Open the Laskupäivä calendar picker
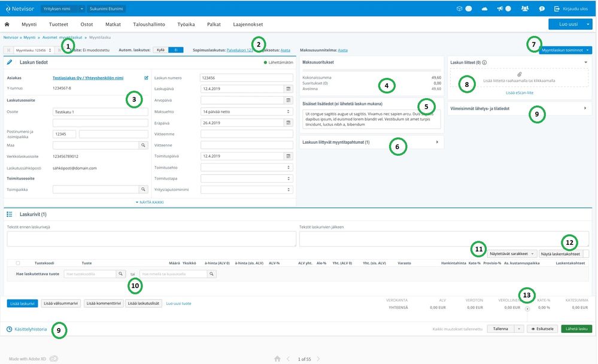Screen dimensions: 598x364 [288, 89]
